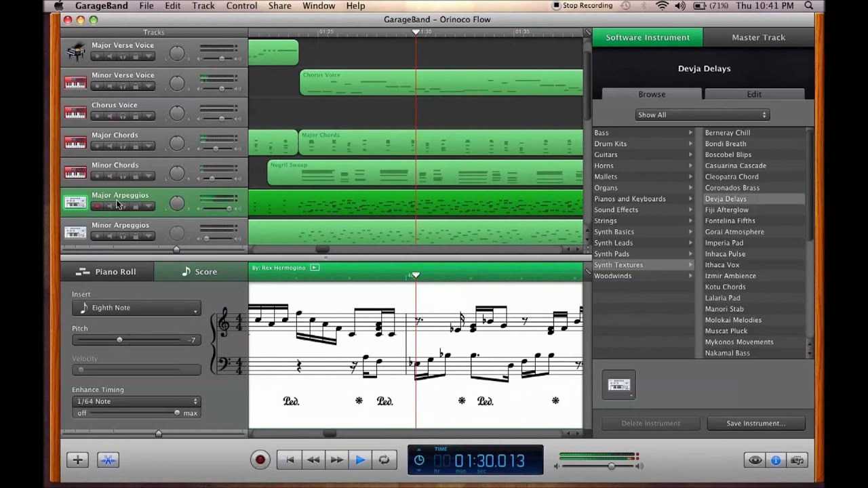
Task: Switch to the Master Track tab
Action: point(758,37)
